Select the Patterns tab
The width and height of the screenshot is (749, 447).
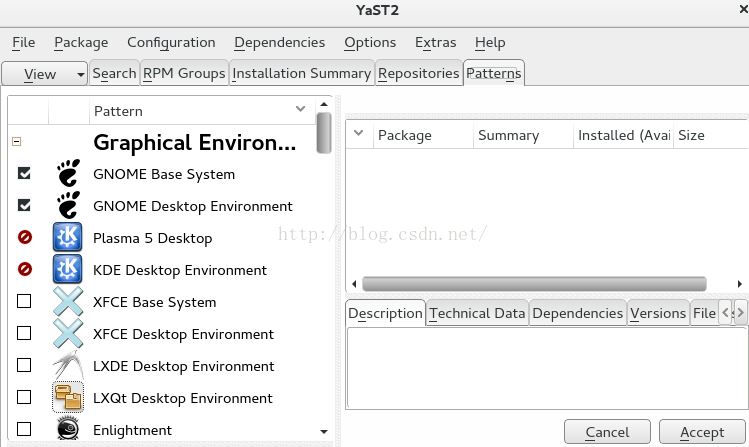pos(494,74)
